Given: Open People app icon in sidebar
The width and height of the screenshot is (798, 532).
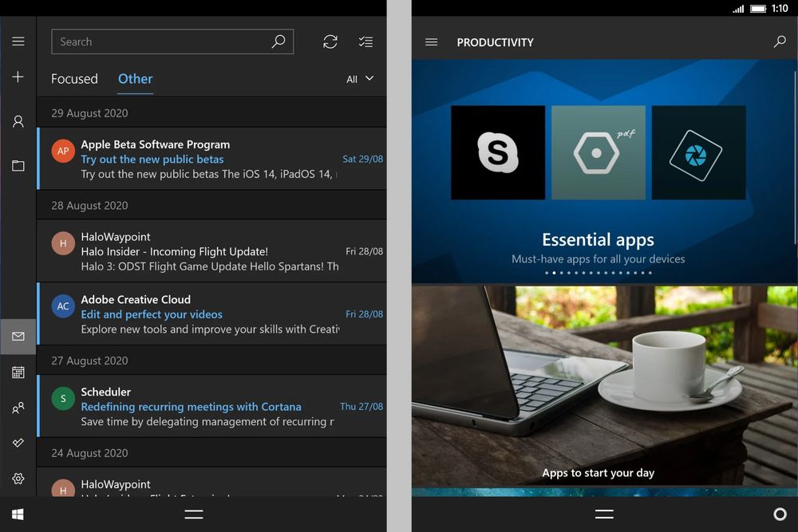Looking at the screenshot, I should (18, 408).
